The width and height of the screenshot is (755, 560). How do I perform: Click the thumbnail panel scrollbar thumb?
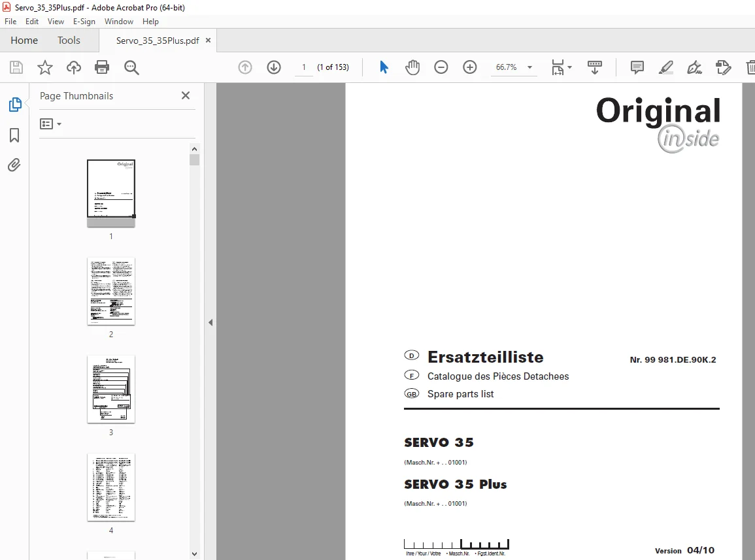[195, 160]
